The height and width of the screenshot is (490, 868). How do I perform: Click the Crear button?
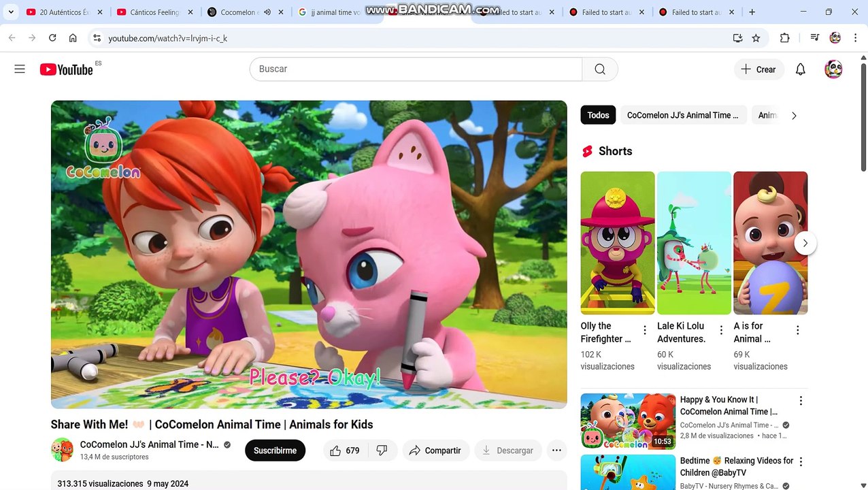pyautogui.click(x=758, y=69)
